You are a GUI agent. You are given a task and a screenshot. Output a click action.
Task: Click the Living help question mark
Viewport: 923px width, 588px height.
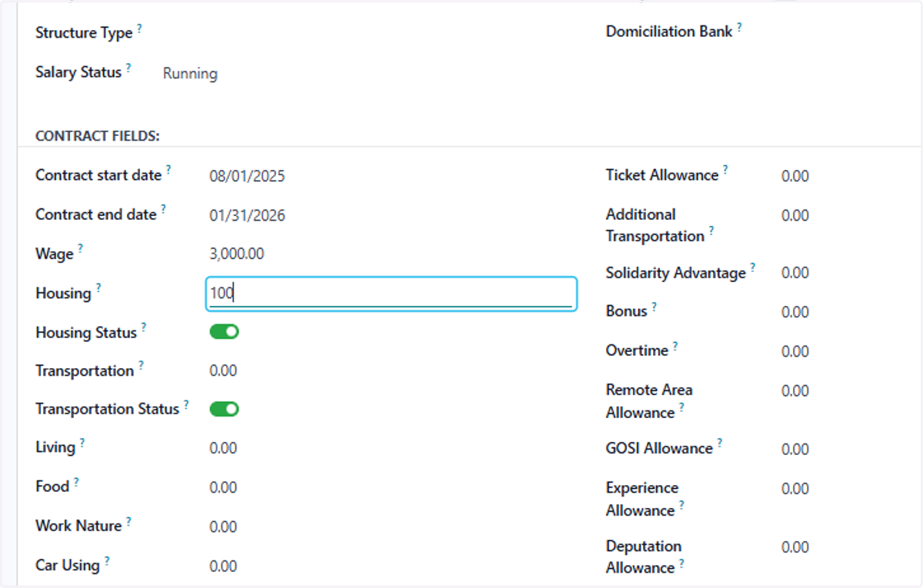82,443
